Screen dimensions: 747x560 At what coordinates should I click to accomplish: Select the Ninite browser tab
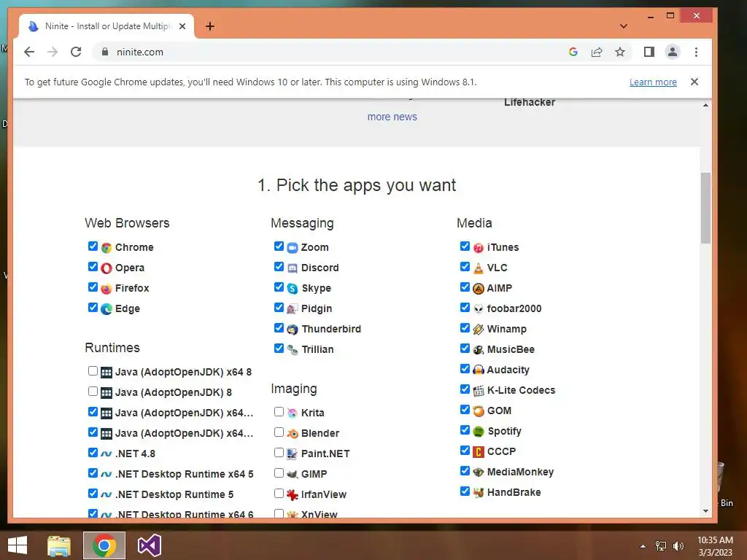(x=107, y=26)
